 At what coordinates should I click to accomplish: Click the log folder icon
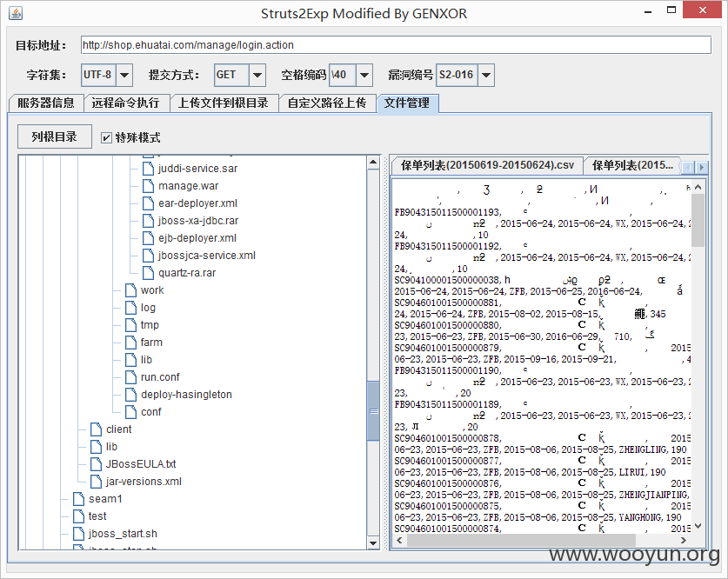pos(131,308)
